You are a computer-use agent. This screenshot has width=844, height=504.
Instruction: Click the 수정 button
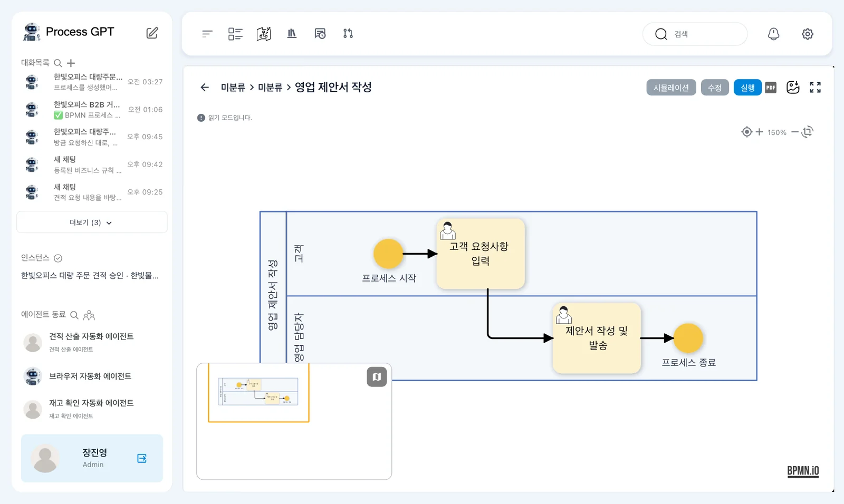point(715,88)
